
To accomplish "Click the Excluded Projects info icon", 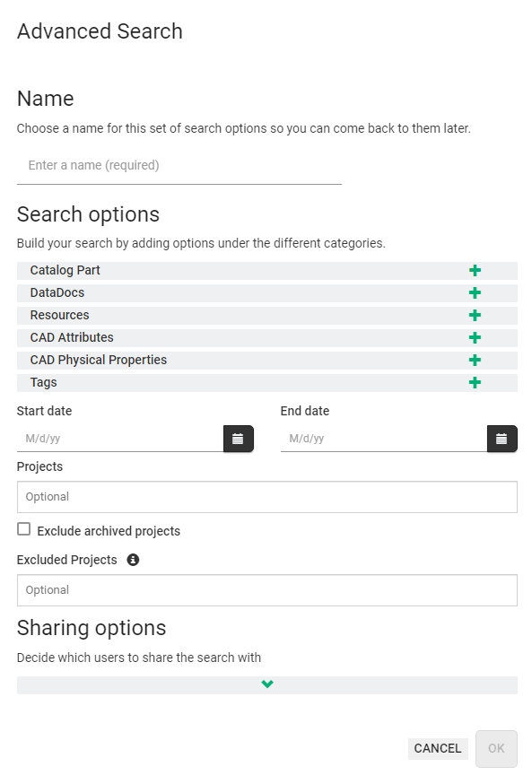I will [133, 560].
